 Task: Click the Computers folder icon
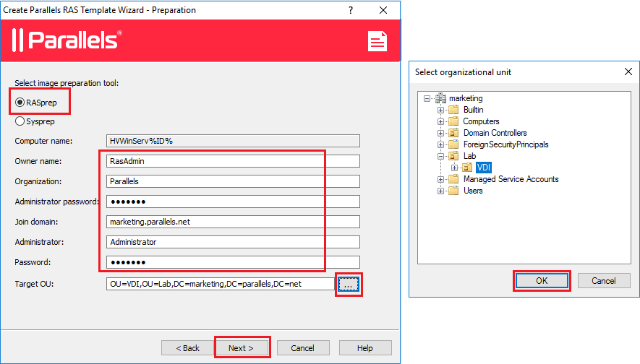click(453, 121)
